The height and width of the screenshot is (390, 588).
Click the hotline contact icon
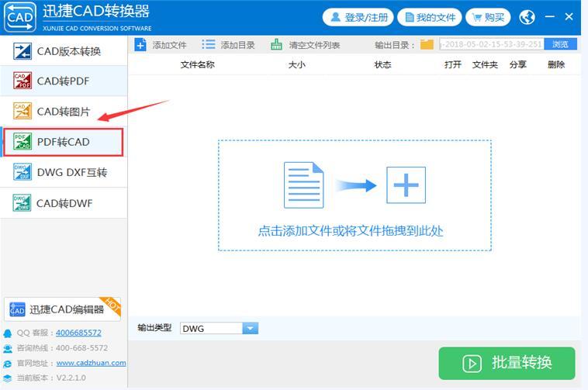pos(8,349)
